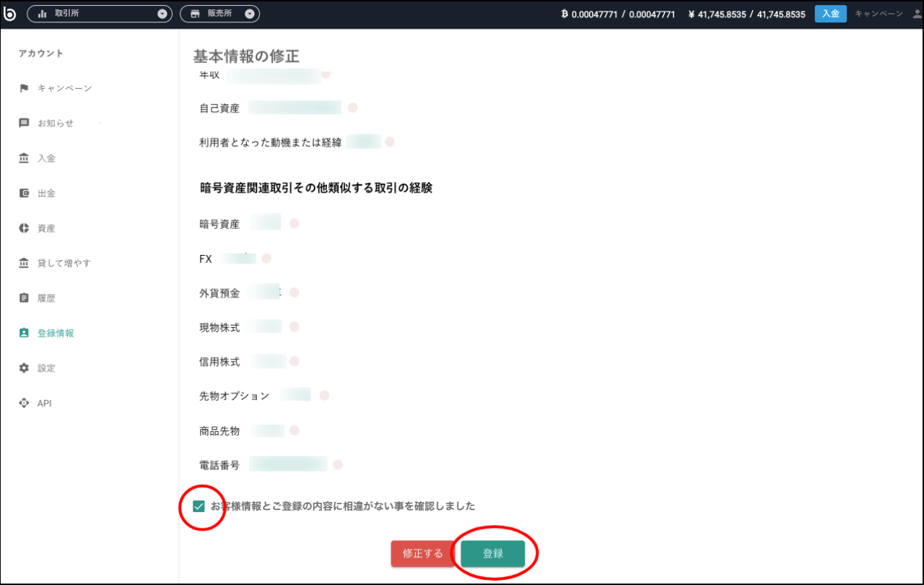Click the 暗号資産関連取引 section heading
The image size is (924, 585).
click(316, 188)
